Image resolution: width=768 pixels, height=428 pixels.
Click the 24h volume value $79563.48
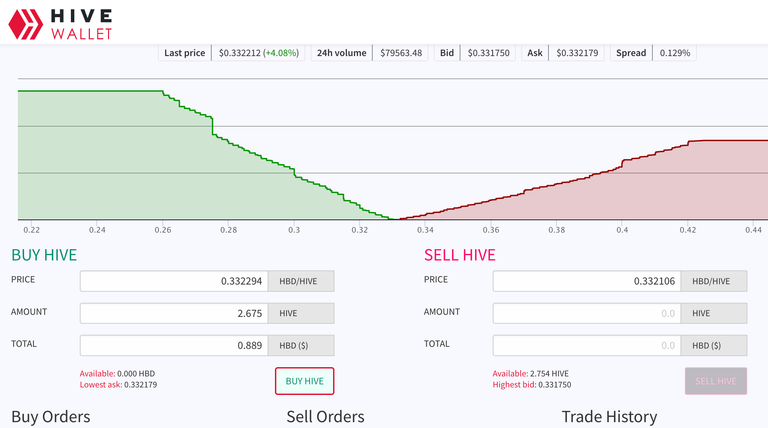[x=401, y=53]
